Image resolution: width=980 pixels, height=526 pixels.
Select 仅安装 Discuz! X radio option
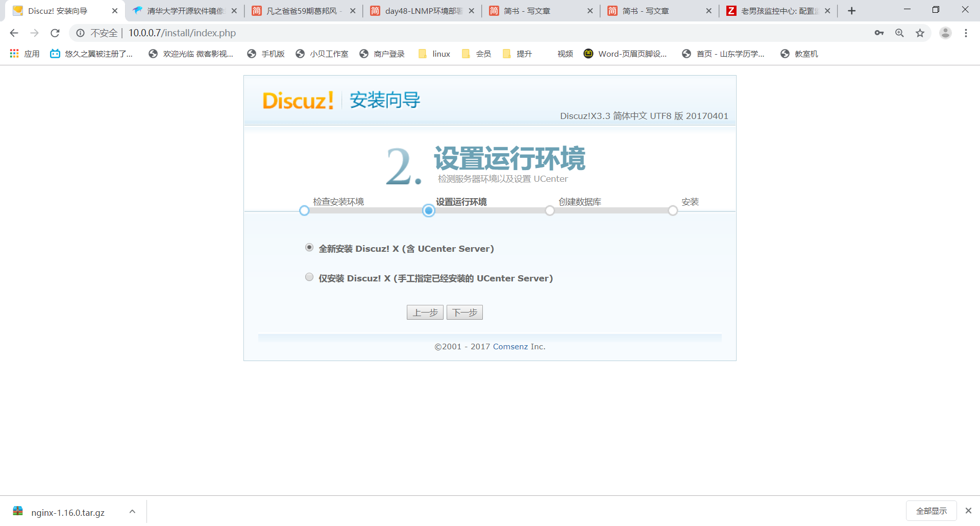click(x=309, y=277)
